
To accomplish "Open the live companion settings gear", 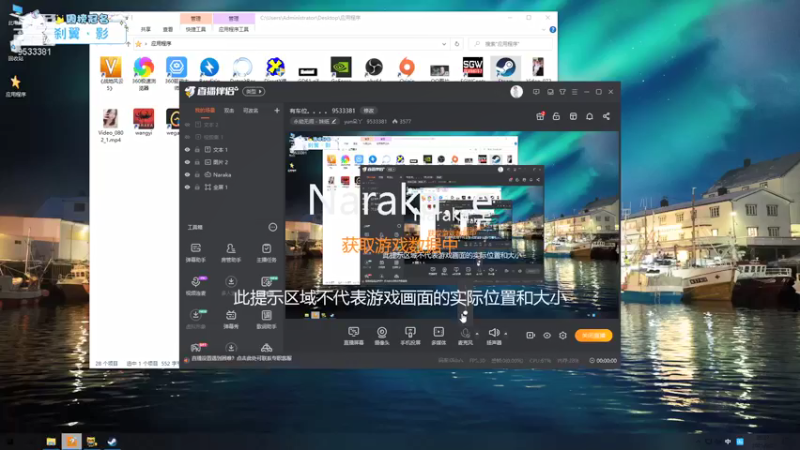I will (563, 335).
